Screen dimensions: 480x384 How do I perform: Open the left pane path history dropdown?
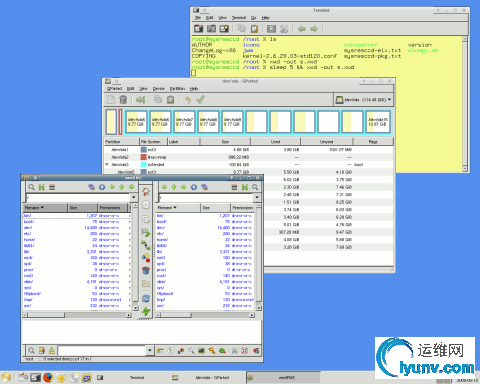click(134, 197)
